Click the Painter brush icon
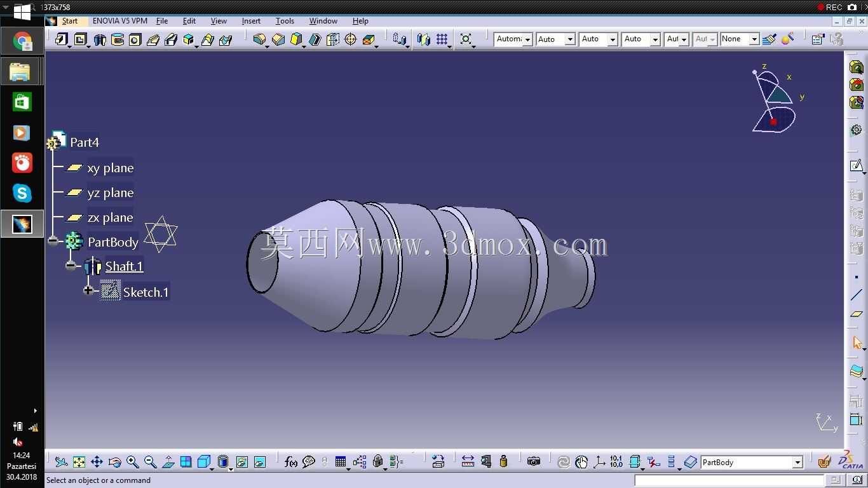Image resolution: width=868 pixels, height=488 pixels. click(x=770, y=39)
